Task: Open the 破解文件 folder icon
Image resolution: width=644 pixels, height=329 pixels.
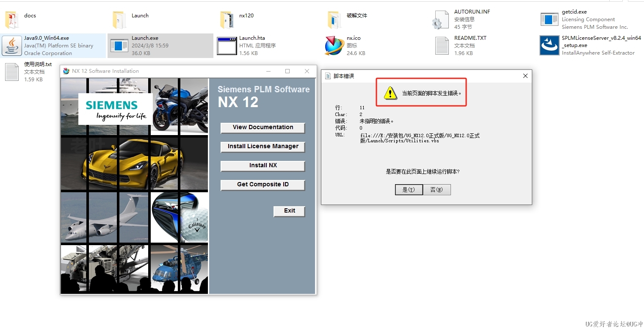Action: [334, 19]
